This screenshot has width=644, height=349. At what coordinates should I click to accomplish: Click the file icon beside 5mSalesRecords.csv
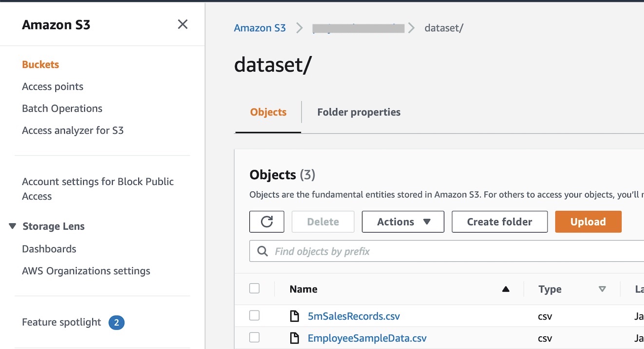pyautogui.click(x=294, y=316)
